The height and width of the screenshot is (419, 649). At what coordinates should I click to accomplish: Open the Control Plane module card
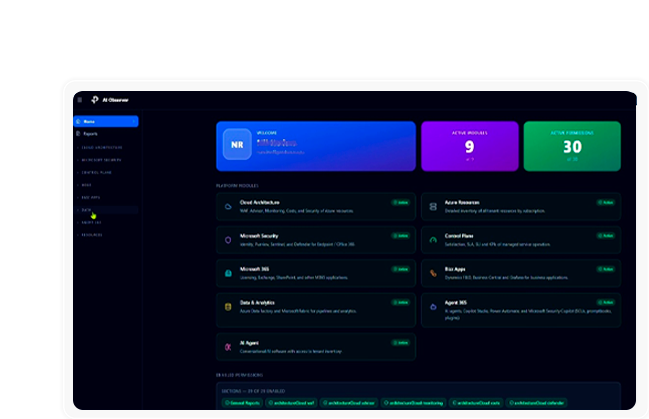pos(521,240)
